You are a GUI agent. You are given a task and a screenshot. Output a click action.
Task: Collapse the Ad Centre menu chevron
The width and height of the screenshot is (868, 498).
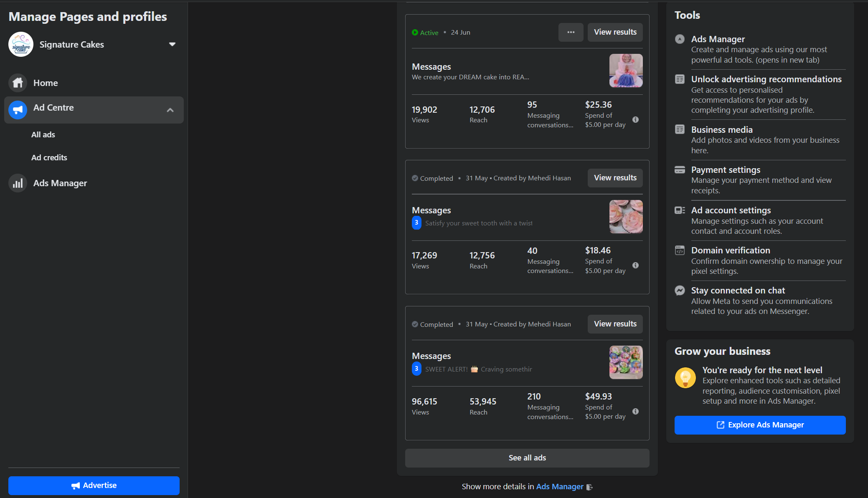[x=170, y=110]
